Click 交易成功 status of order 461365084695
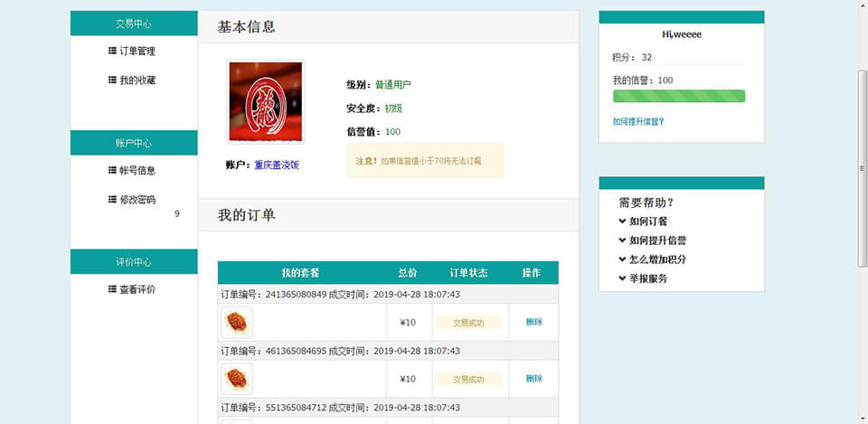This screenshot has height=424, width=868. pyautogui.click(x=469, y=379)
